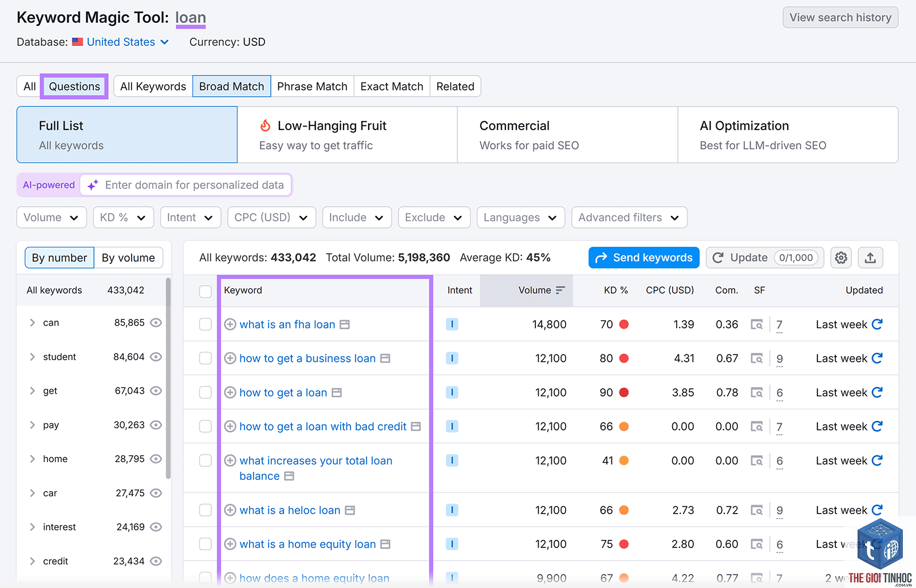Open SERP features icon for 'loan with bad credit'
This screenshot has height=588, width=916.
pyautogui.click(x=757, y=427)
